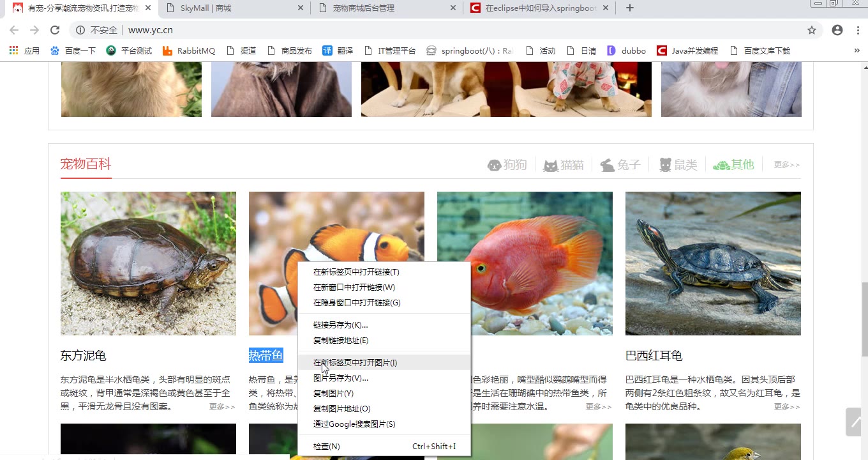
Task: Open a new browser tab
Action: click(630, 8)
